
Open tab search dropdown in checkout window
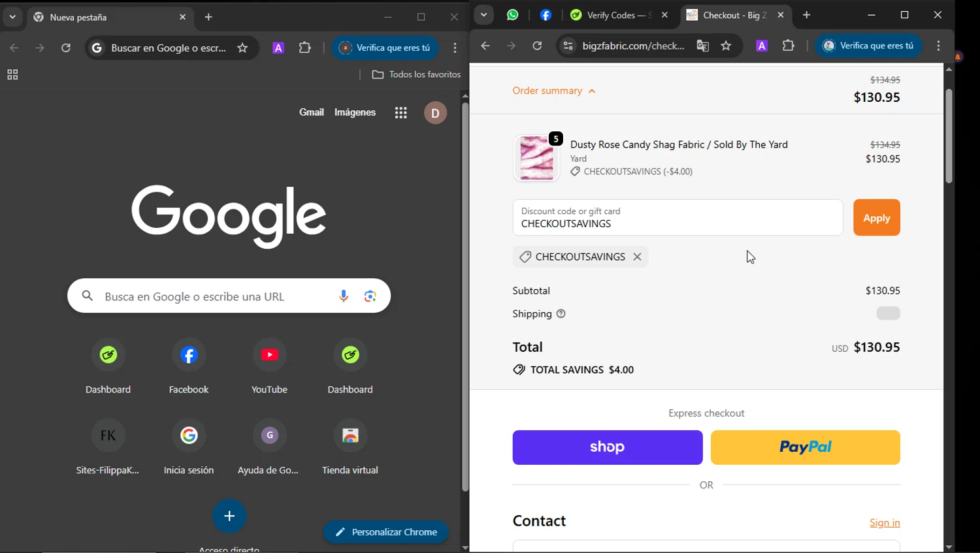(483, 15)
